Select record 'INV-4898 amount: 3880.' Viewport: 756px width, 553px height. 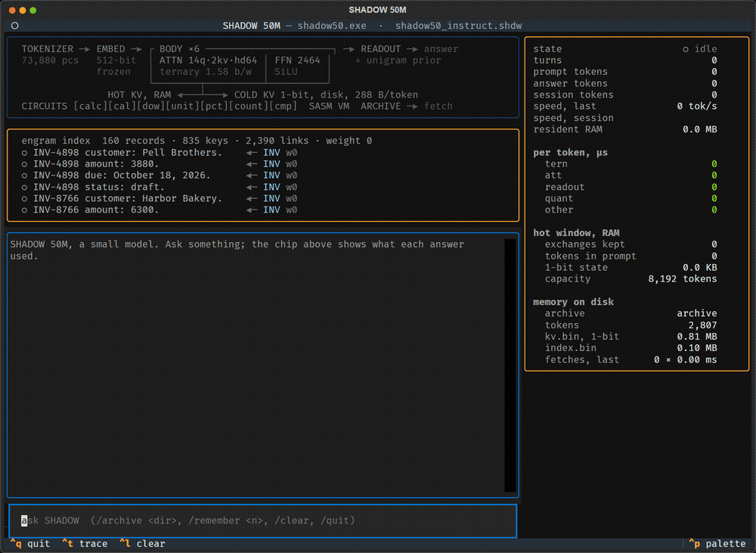tap(159, 164)
